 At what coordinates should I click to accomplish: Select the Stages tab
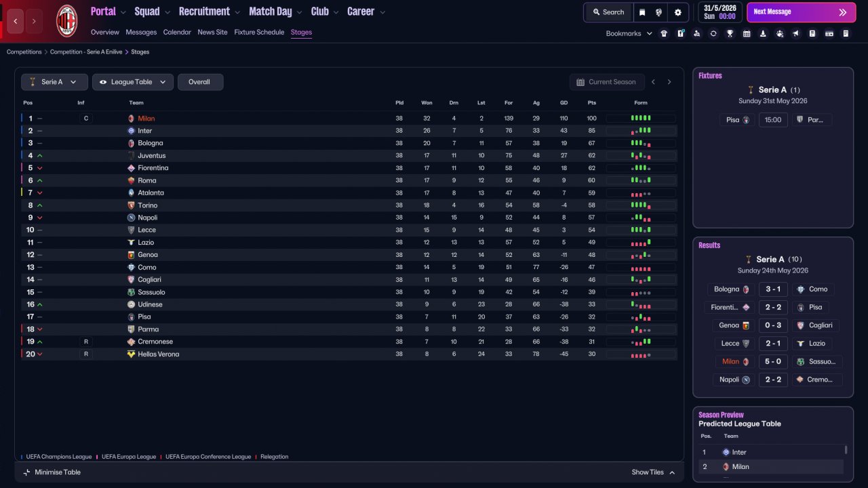301,32
